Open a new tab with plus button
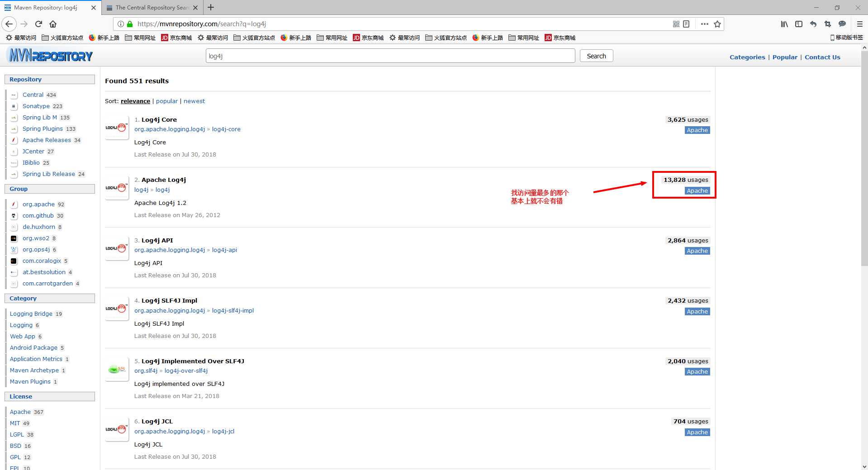 pyautogui.click(x=211, y=7)
